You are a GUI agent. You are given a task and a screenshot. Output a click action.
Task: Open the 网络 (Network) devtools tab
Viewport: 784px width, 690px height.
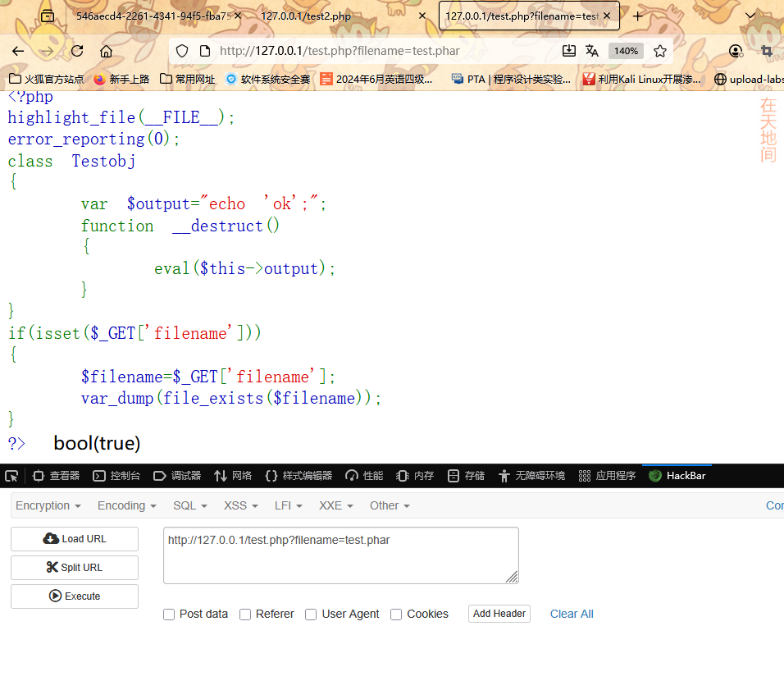click(233, 476)
